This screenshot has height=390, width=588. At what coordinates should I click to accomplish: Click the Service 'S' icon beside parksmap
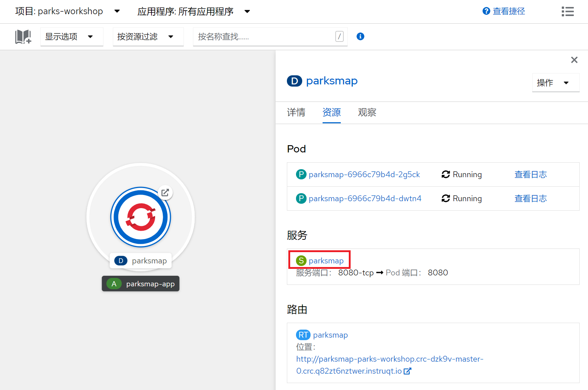(x=301, y=260)
